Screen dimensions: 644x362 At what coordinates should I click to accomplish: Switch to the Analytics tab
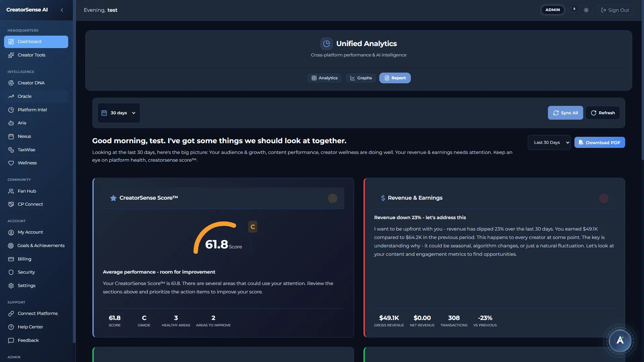324,78
